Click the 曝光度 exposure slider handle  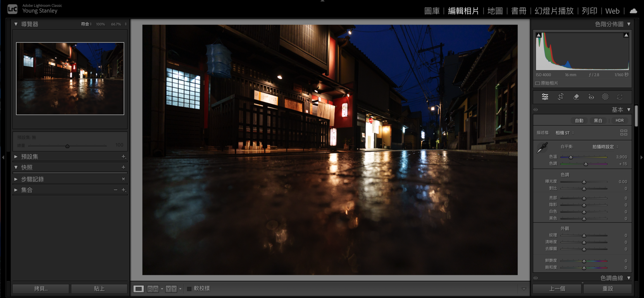pyautogui.click(x=584, y=182)
